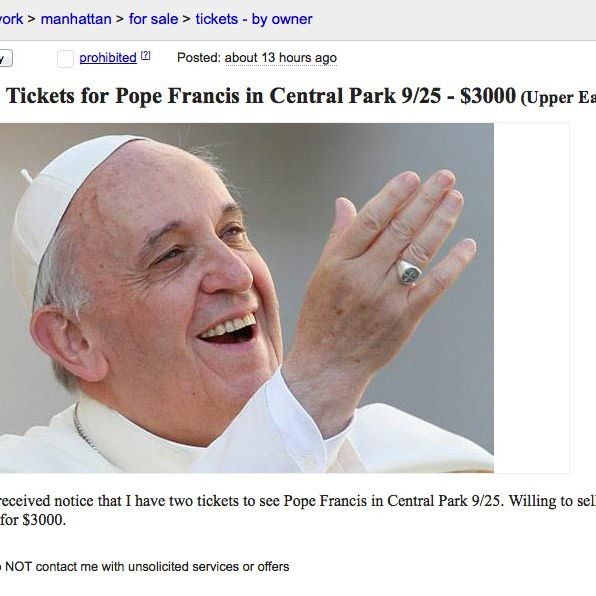Click the Posted about 13 hours ago timestamp
This screenshot has height=596, width=596.
coord(257,58)
